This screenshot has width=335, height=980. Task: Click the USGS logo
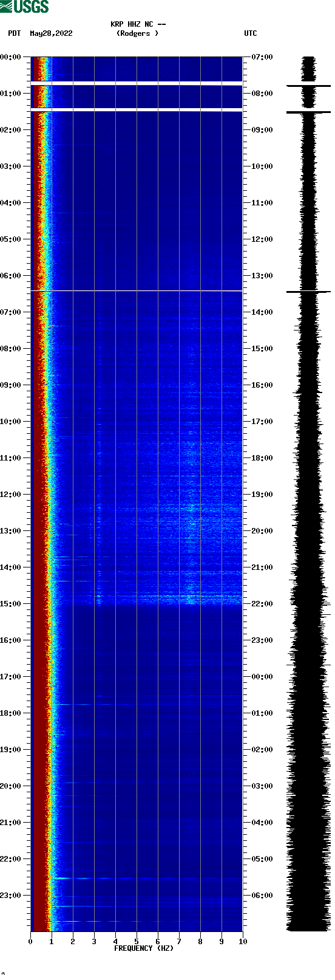click(24, 7)
